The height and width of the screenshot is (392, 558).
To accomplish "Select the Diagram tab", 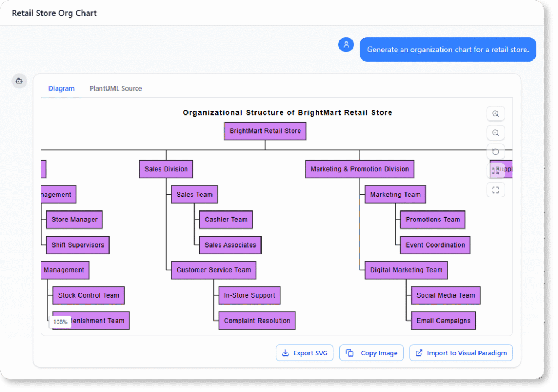I will [61, 88].
